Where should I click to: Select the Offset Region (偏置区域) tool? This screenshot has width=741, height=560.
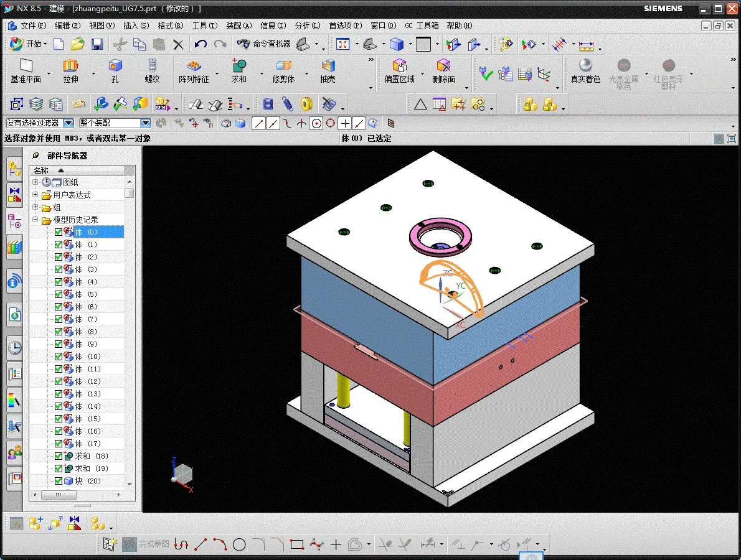point(399,71)
